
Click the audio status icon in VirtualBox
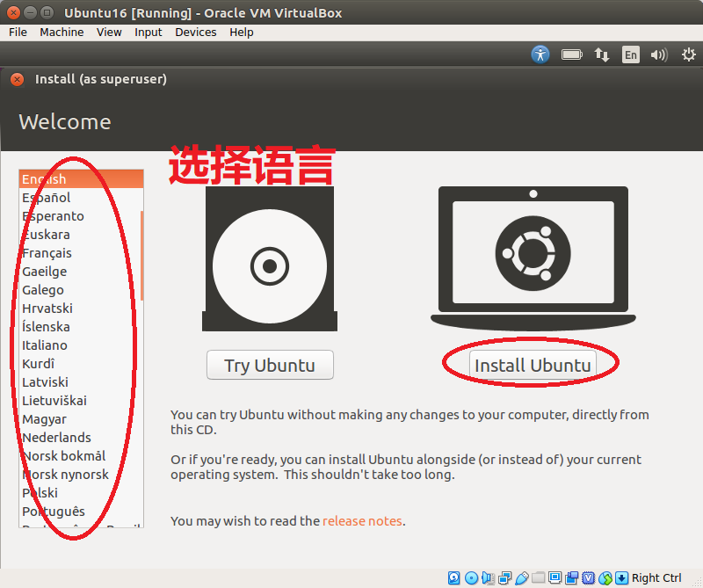(x=488, y=577)
